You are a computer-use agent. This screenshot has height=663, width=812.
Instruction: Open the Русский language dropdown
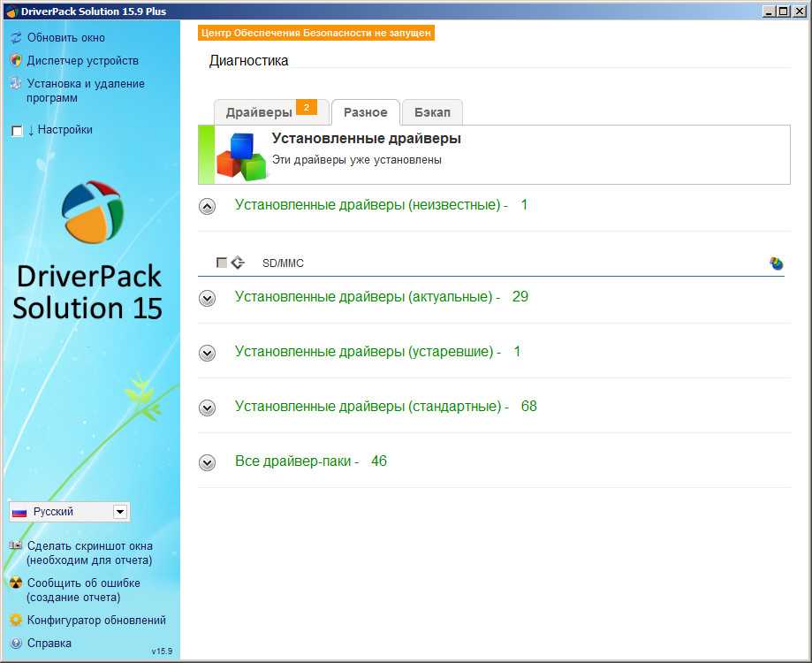tap(120, 512)
